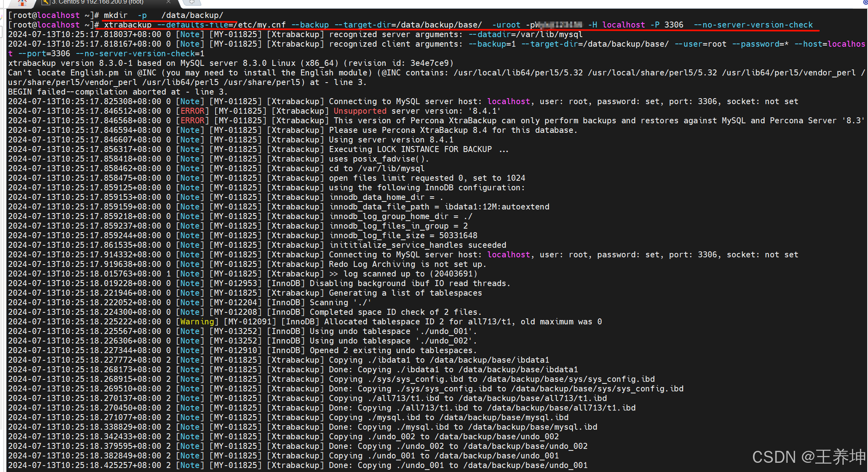Click the CSDN @王养坤 watermark

809,457
